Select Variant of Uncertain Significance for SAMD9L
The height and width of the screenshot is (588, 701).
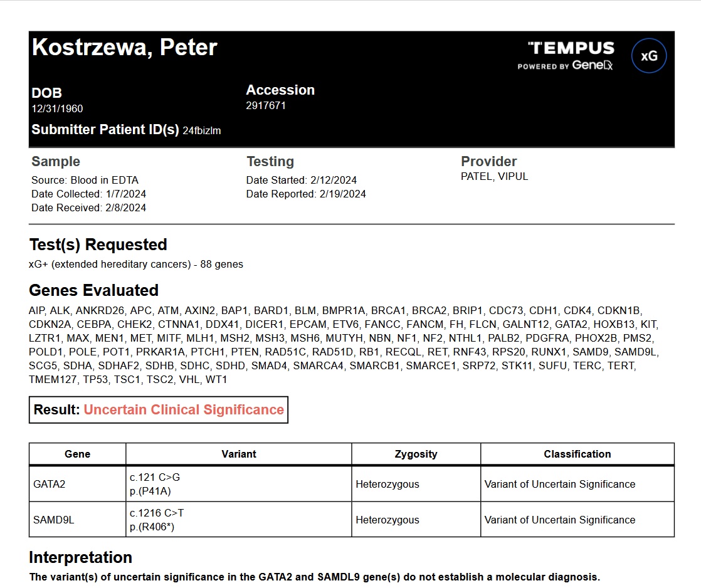pyautogui.click(x=559, y=520)
